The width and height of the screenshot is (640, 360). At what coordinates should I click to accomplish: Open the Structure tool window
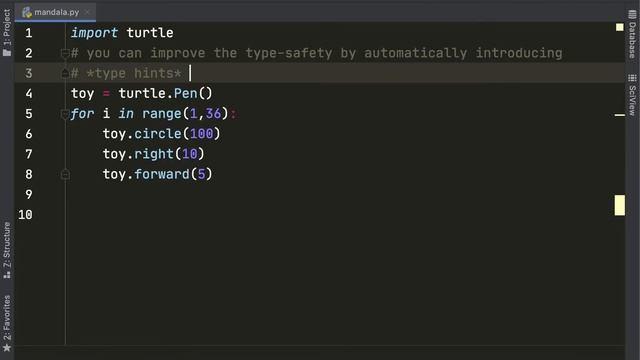coord(7,251)
